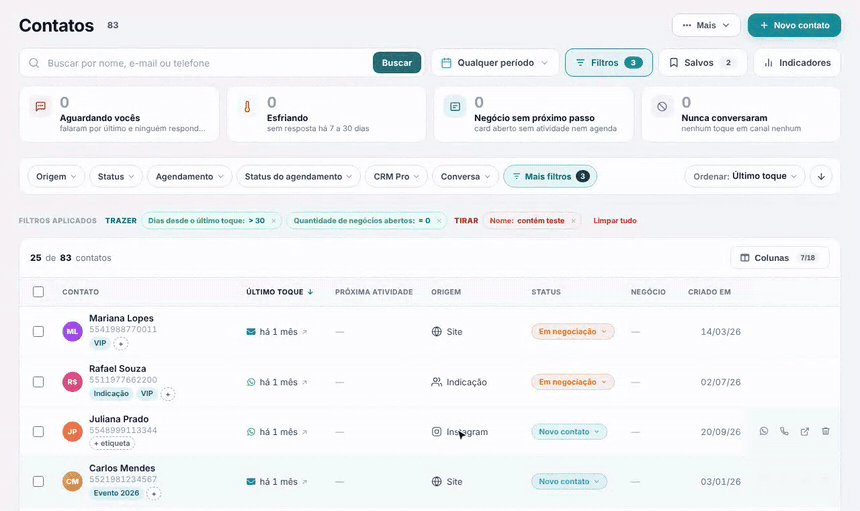Viewport: 860px width, 511px height.
Task: Remove 'Nome: contém teste' filter chip
Action: 573,221
